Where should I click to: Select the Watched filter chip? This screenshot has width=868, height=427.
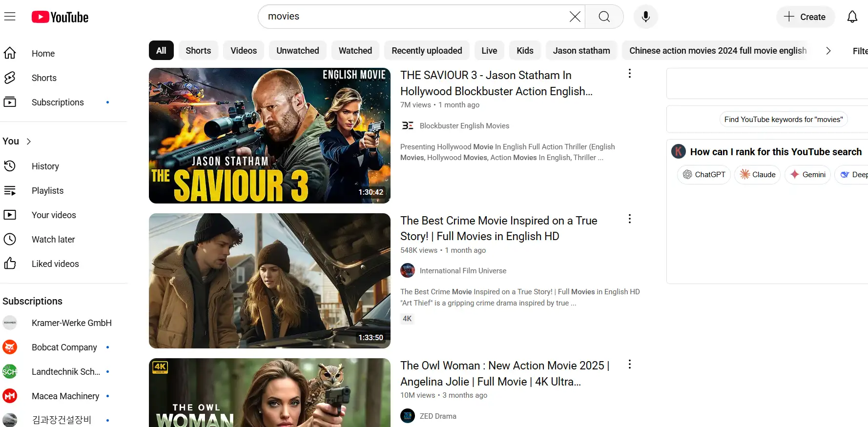(x=355, y=50)
